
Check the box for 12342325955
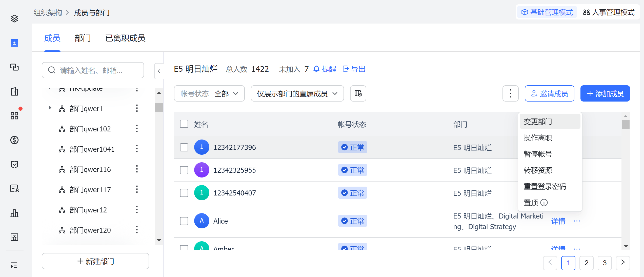(184, 170)
